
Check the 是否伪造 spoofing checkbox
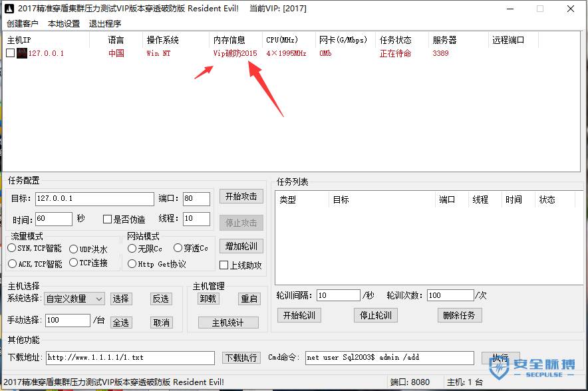(107, 219)
